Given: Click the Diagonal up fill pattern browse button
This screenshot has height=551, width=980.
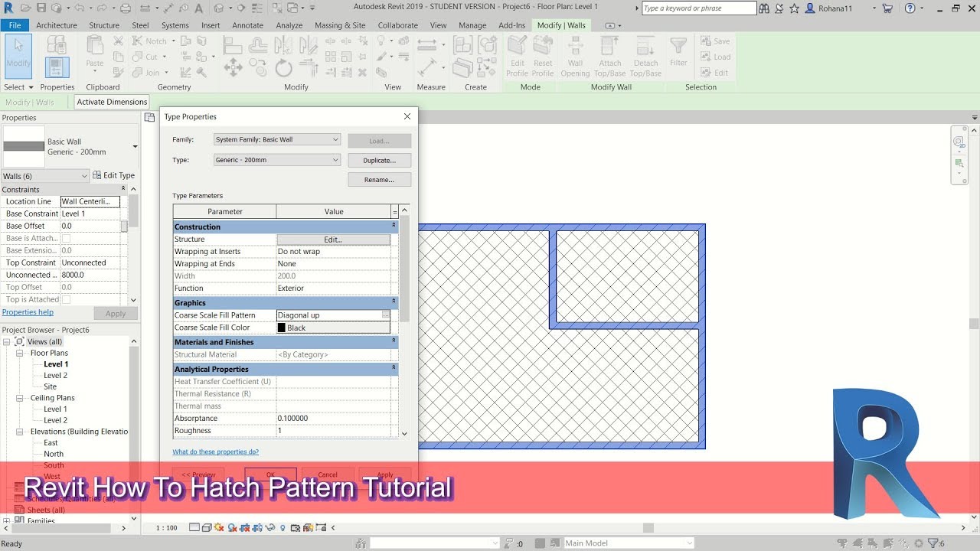Looking at the screenshot, I should pos(386,315).
